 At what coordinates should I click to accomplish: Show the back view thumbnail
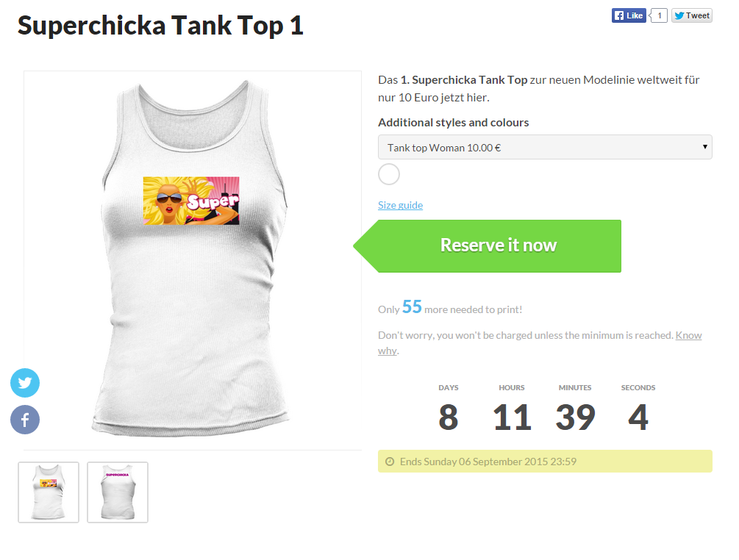pos(118,492)
